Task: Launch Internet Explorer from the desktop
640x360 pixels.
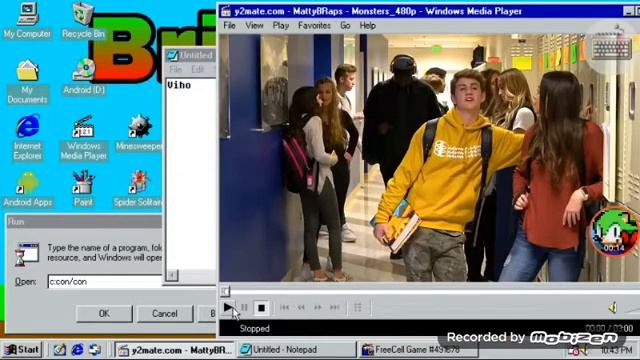Action: [27, 138]
